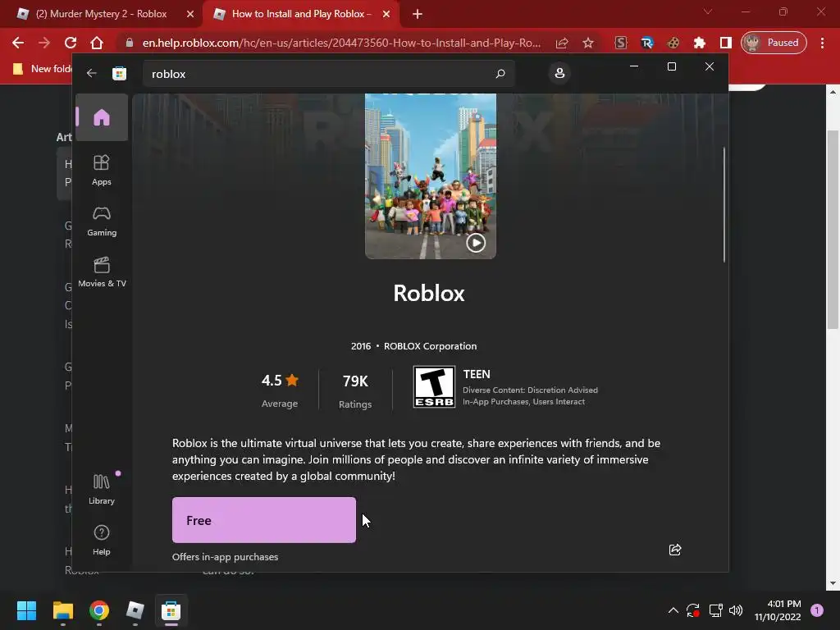Close the Murder Mystery 2 tab

(190, 14)
